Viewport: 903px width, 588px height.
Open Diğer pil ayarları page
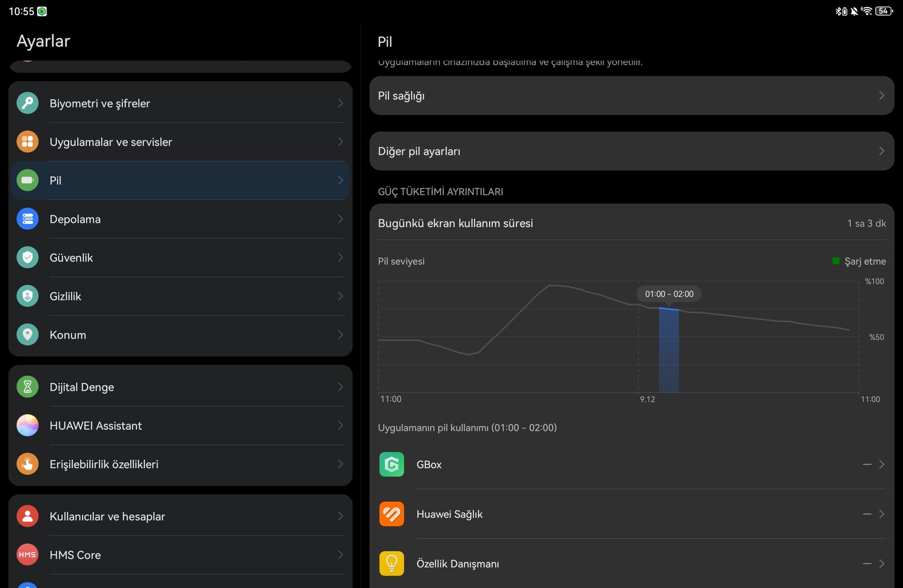[632, 151]
